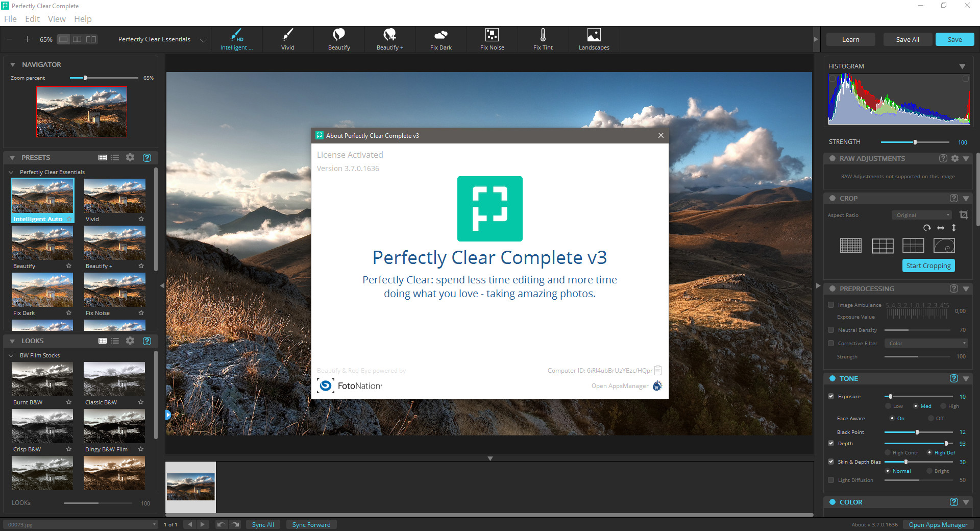Viewport: 980px width, 531px height.
Task: Select the High exposure radio option
Action: click(x=943, y=406)
